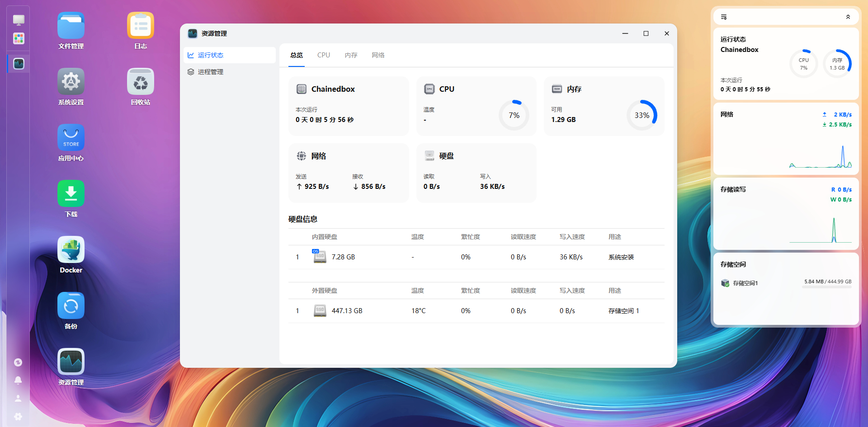
Task: Minimize the 资源管理 window
Action: tap(625, 33)
